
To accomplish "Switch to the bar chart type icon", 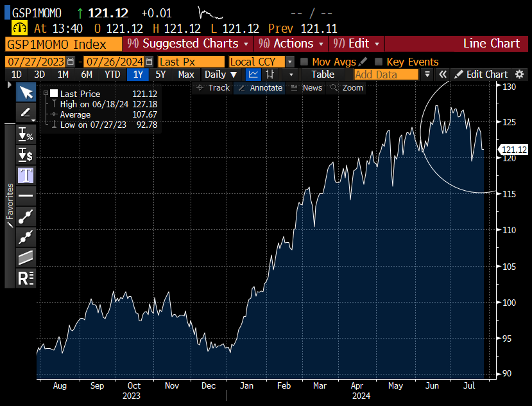I will pos(270,75).
